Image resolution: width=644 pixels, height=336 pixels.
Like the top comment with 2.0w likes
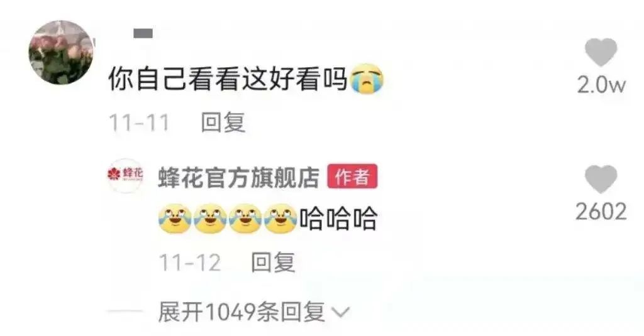click(x=601, y=52)
